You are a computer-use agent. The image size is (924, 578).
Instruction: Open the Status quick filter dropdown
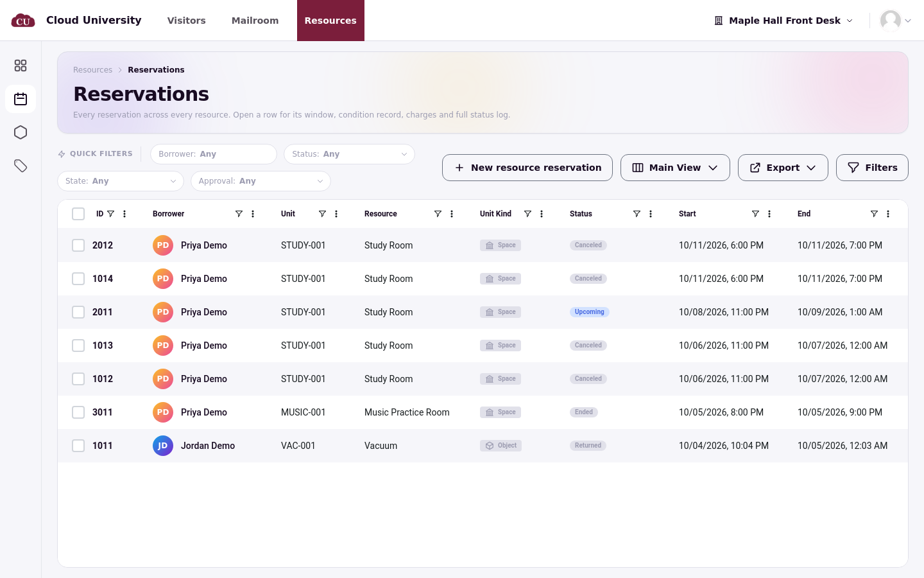(349, 154)
